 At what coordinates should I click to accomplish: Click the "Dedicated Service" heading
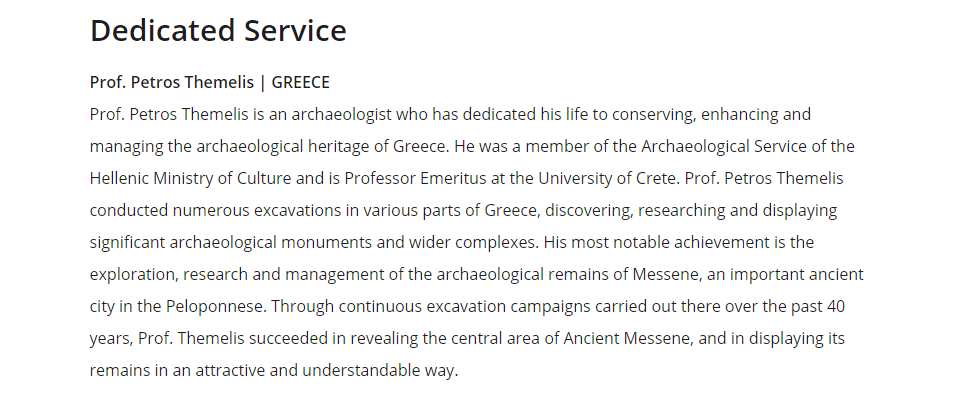pos(218,30)
